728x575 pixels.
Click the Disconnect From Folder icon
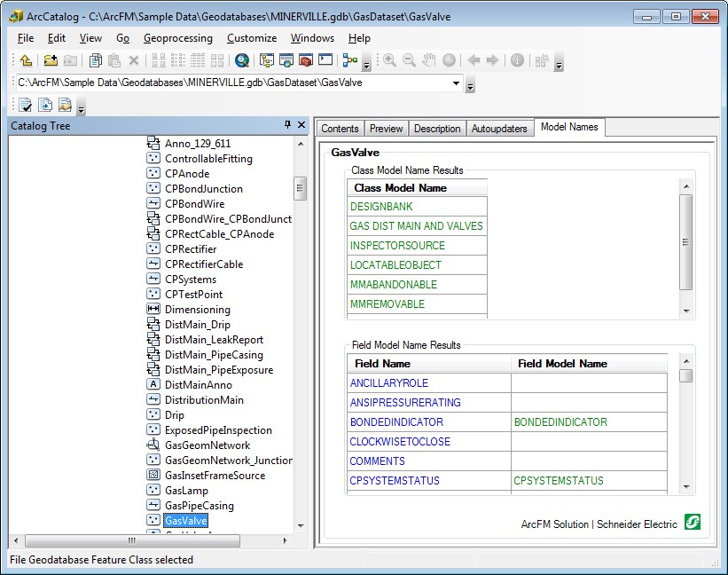(x=70, y=60)
